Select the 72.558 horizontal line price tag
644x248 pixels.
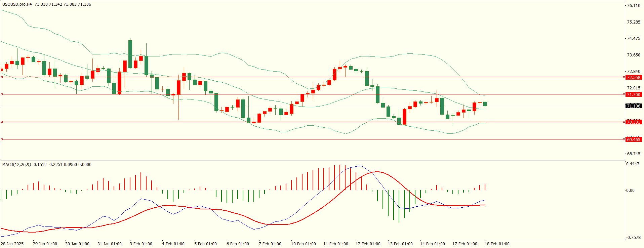click(x=634, y=77)
